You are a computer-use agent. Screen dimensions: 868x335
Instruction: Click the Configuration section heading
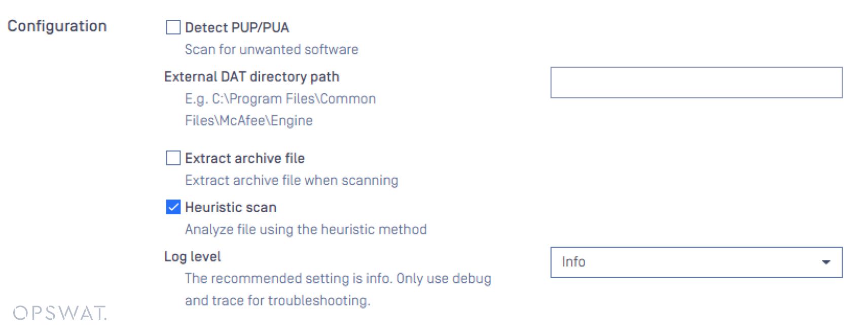point(57,26)
